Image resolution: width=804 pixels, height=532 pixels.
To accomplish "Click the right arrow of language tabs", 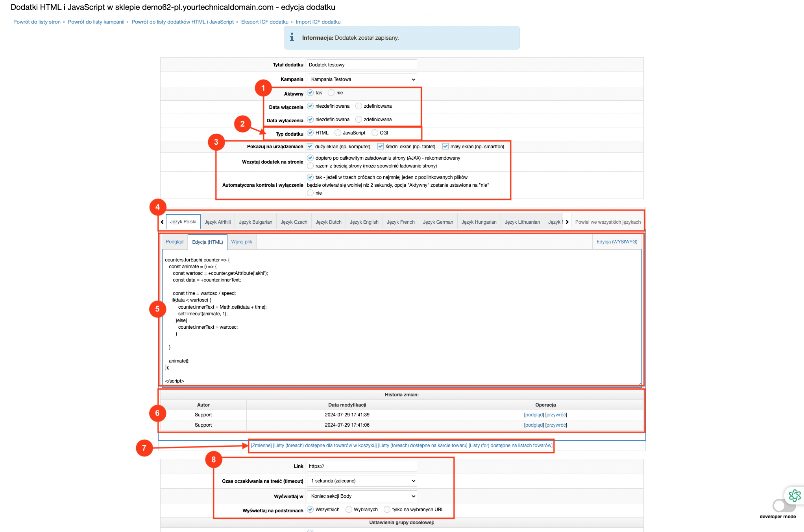I will coord(567,222).
